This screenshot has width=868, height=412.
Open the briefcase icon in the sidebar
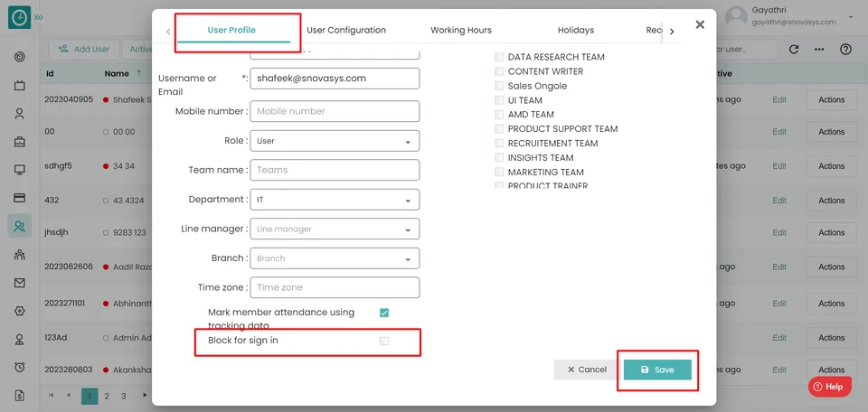[x=20, y=142]
